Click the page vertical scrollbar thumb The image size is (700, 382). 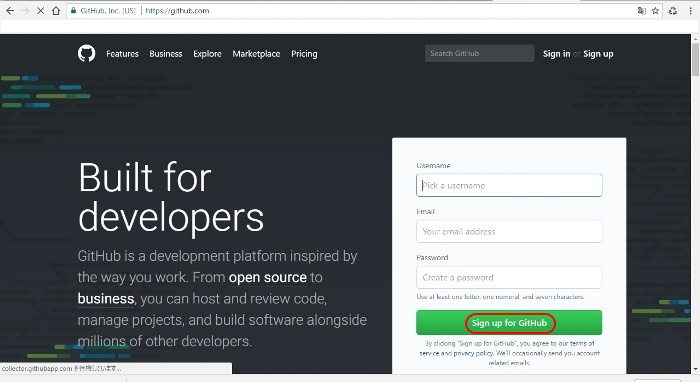695,60
